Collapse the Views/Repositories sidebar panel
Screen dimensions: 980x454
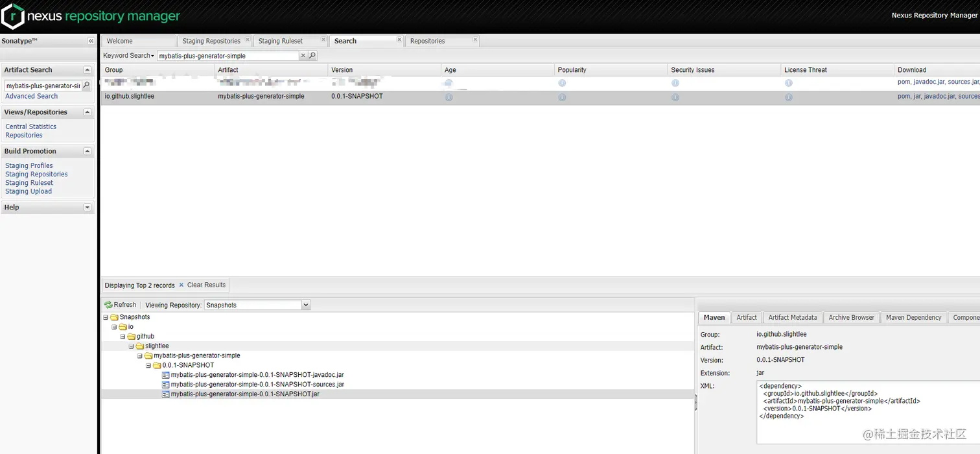87,112
